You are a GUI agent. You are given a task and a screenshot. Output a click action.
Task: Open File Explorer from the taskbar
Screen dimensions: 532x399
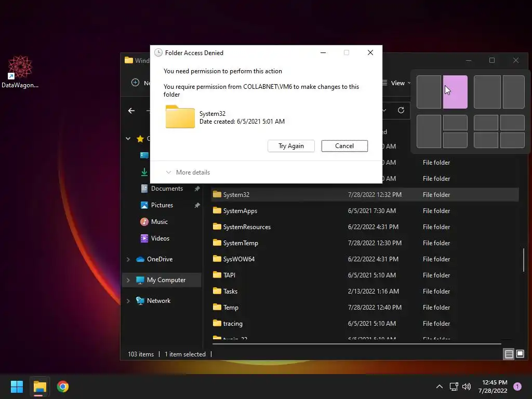(x=39, y=387)
